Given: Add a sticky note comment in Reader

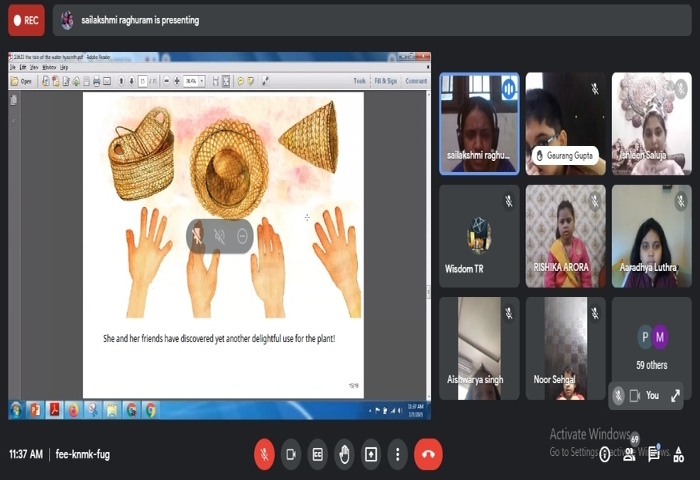Looking at the screenshot, I should (x=240, y=81).
